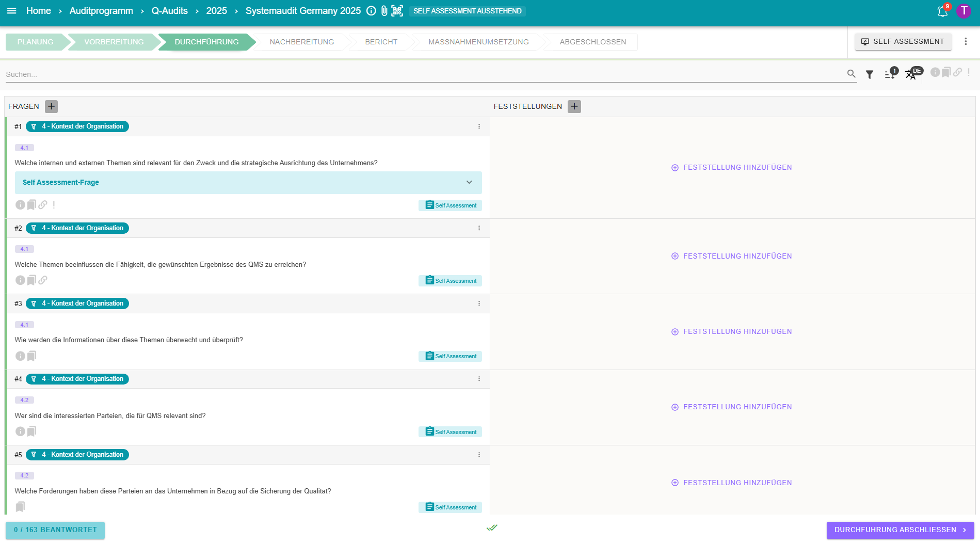Click the notification bell icon

[x=942, y=11]
